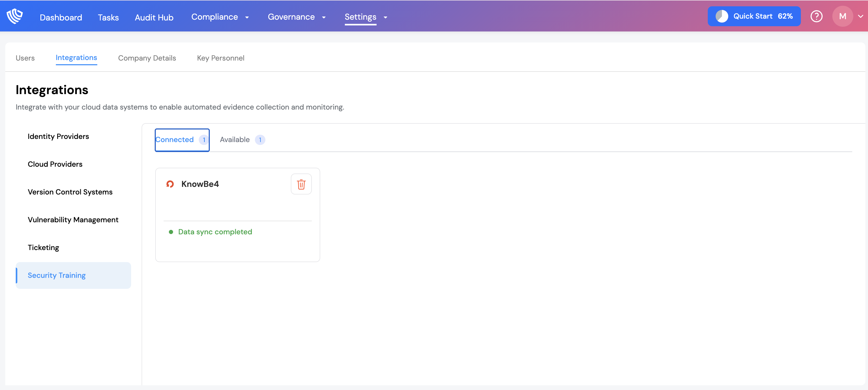Open the account menu chevron beside avatar
This screenshot has width=868, height=390.
point(861,16)
